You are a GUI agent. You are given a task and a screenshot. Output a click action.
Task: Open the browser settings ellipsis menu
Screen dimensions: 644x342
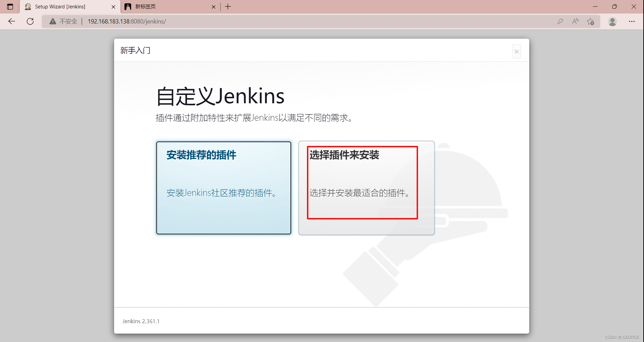(x=632, y=21)
